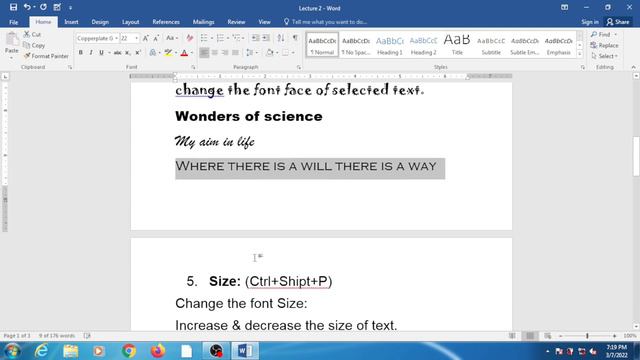
Task: Decrease font size with Shrink Font icon
Action: pyautogui.click(x=156, y=38)
